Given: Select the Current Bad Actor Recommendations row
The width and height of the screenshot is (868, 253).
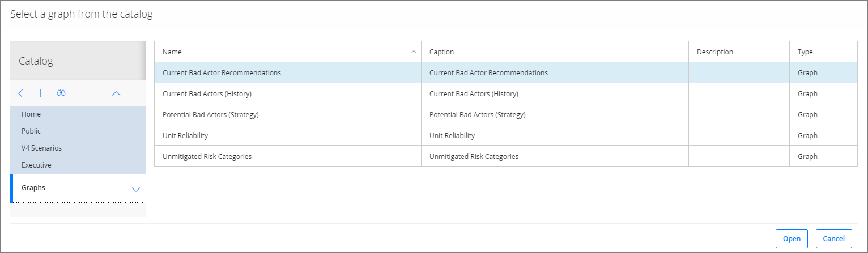Looking at the screenshot, I should click(x=505, y=72).
